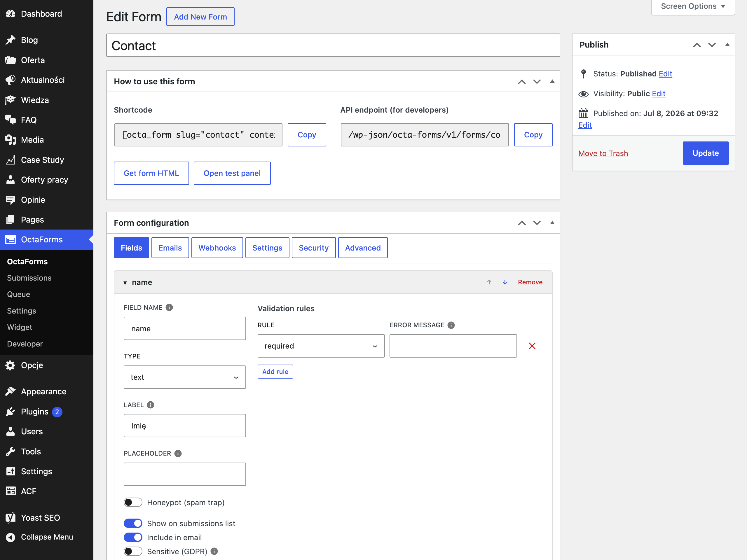Image resolution: width=747 pixels, height=560 pixels.
Task: Click the Move to Trash link
Action: click(603, 153)
